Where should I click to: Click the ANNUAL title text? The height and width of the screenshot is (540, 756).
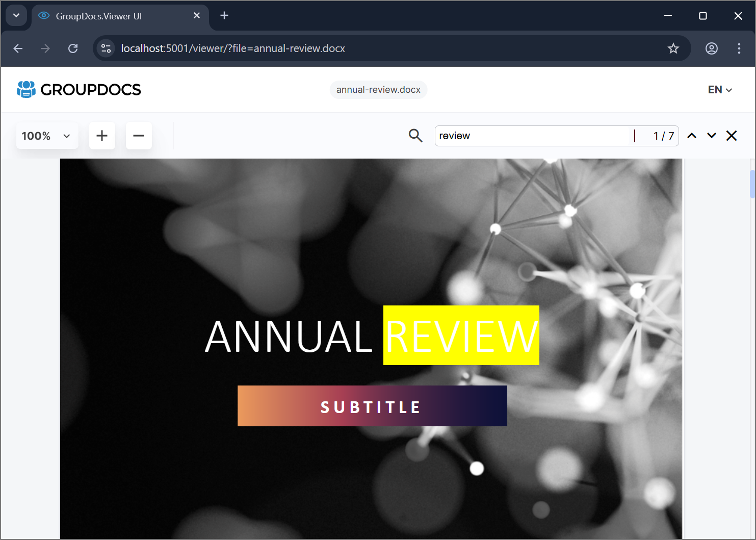(x=289, y=337)
